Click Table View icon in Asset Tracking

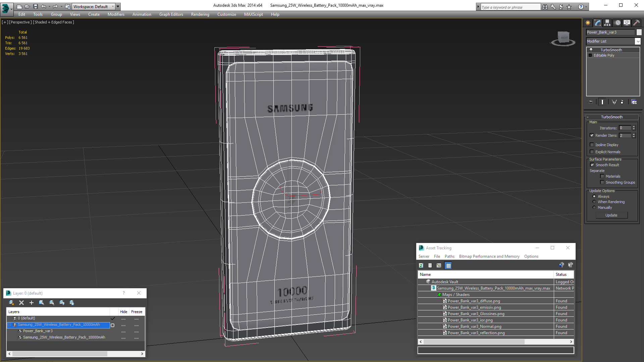pos(448,265)
